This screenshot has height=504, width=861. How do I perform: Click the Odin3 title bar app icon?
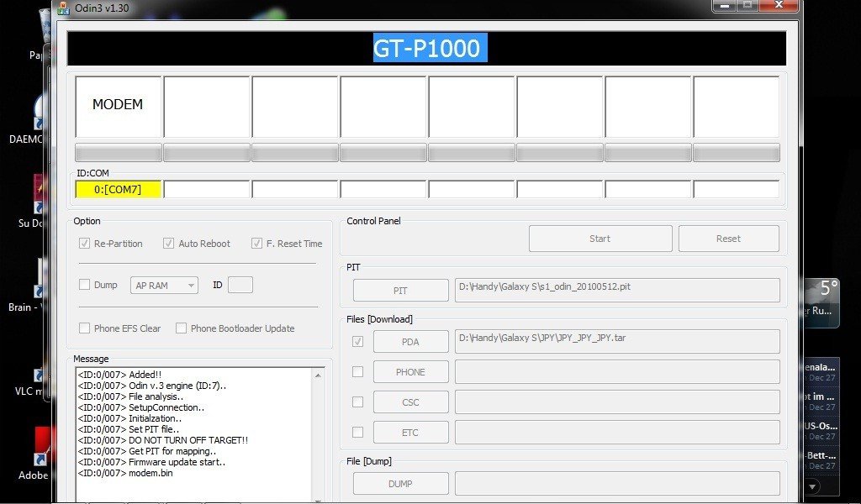(64, 8)
